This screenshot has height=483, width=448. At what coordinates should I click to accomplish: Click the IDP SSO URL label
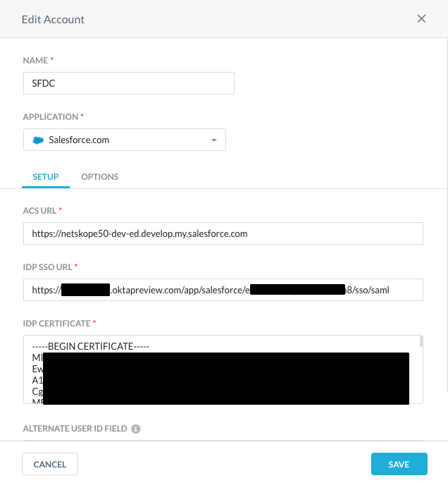pyautogui.click(x=48, y=267)
